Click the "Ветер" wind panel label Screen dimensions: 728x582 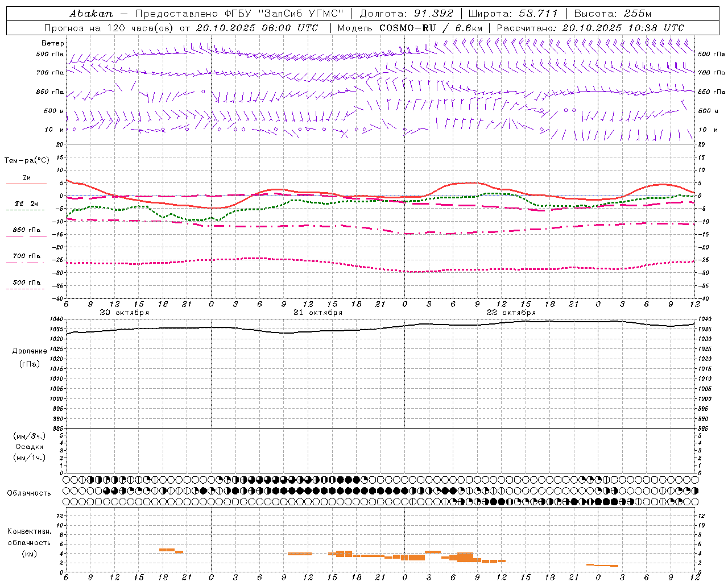point(53,43)
